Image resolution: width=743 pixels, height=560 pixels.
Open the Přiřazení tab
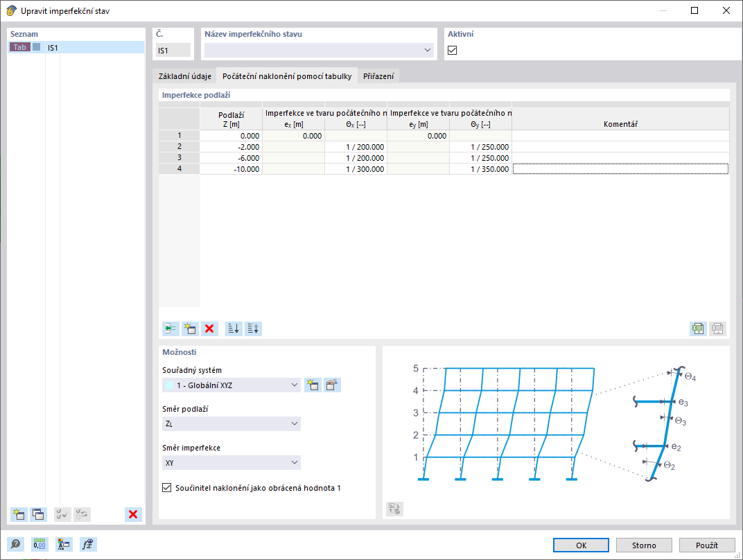(378, 76)
